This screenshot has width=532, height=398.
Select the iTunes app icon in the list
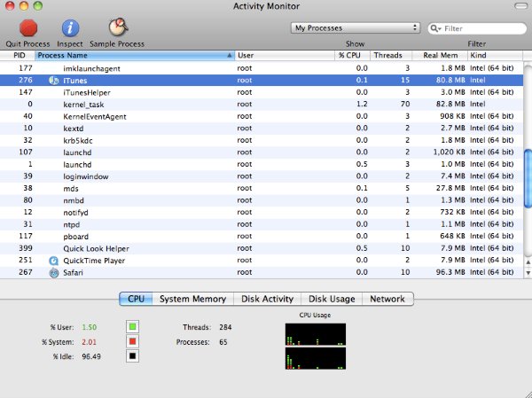[x=53, y=81]
